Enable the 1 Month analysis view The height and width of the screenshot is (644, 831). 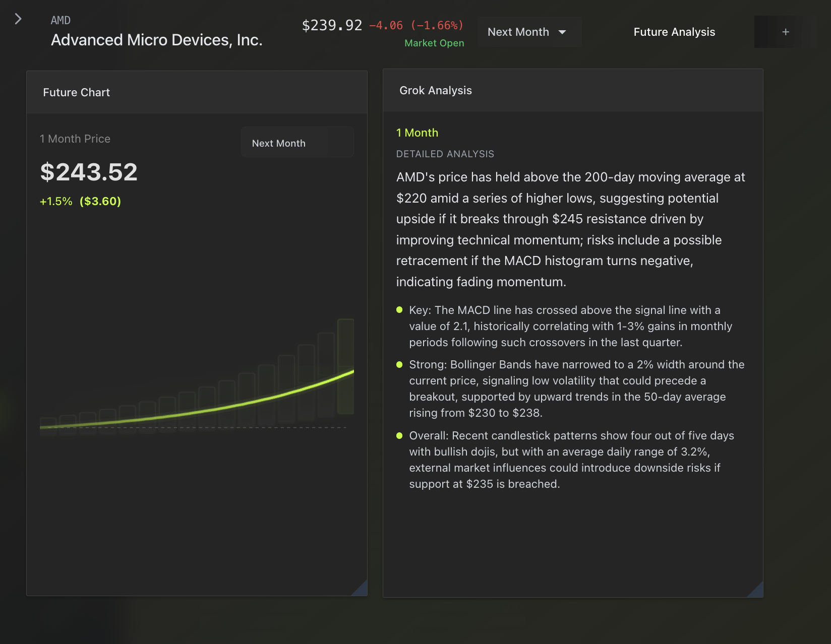417,133
